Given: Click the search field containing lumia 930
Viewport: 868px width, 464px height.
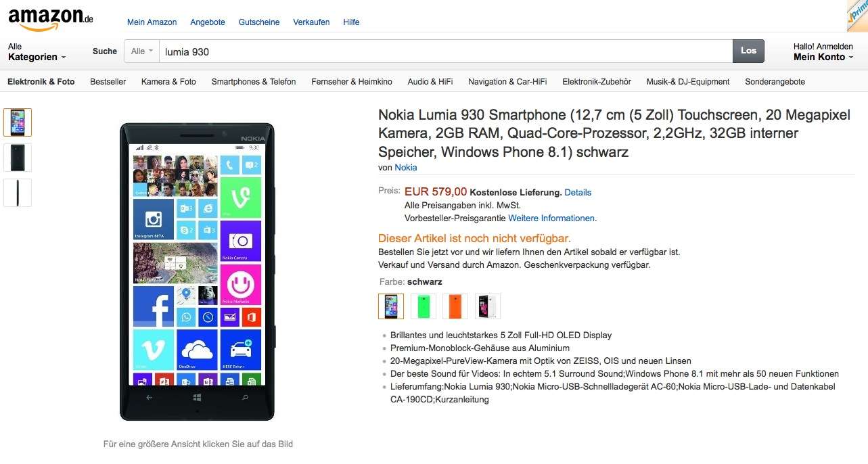Looking at the screenshot, I should pyautogui.click(x=446, y=51).
